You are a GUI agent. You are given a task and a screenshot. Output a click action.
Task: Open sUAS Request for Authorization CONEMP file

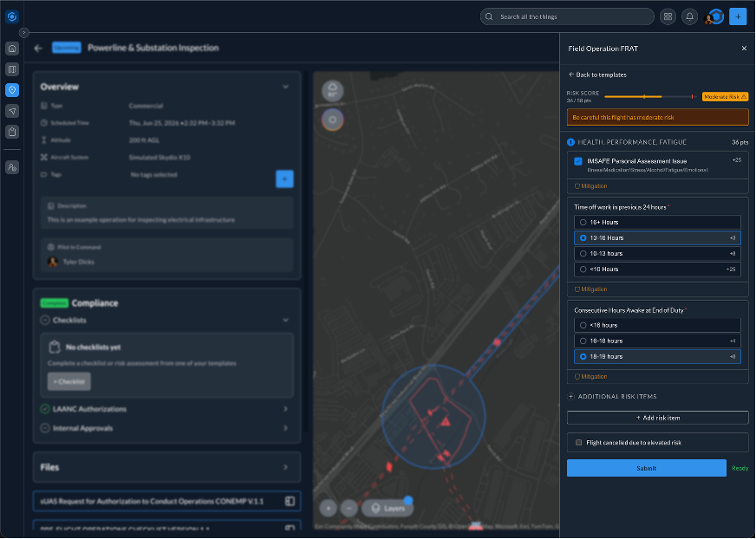point(166,502)
